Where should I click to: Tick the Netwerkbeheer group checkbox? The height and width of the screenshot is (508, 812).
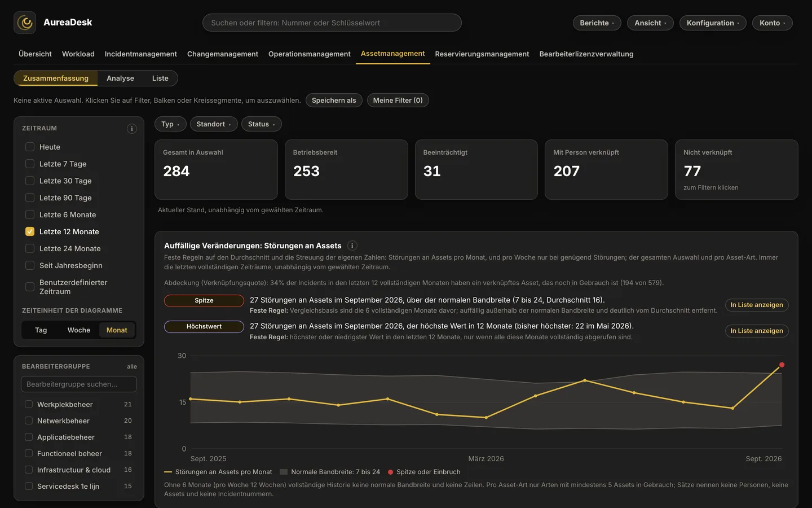tap(29, 421)
